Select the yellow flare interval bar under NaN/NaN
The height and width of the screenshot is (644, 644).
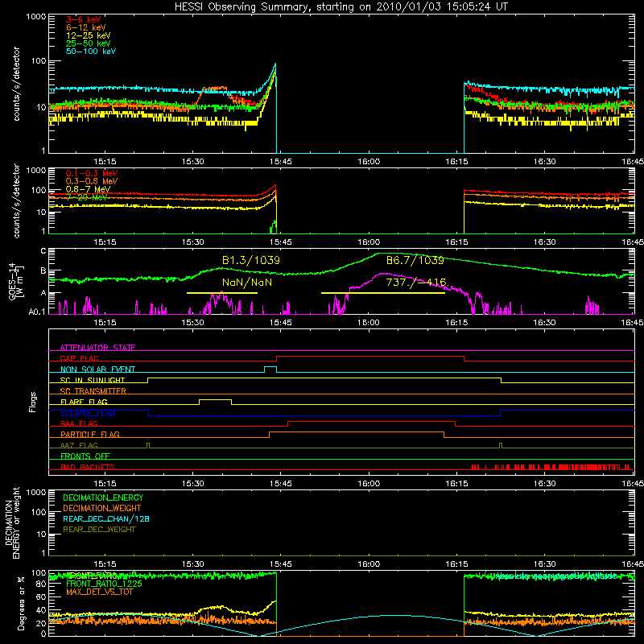pyautogui.click(x=222, y=293)
